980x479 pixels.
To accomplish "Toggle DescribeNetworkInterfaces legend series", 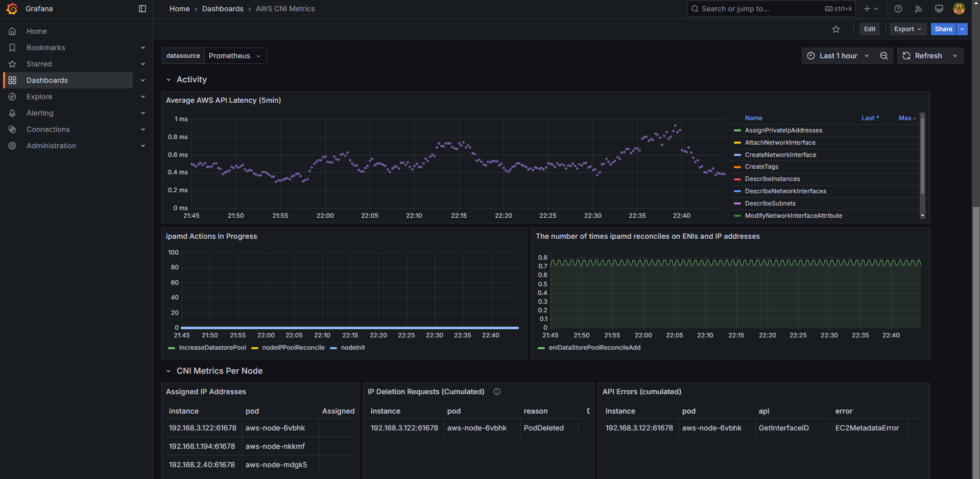I will point(785,191).
